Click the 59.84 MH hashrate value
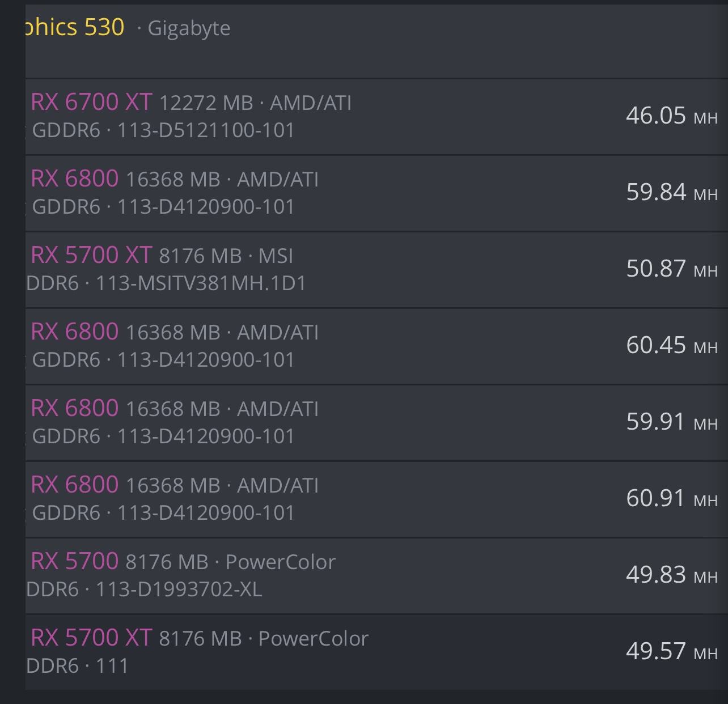The image size is (728, 704). [x=672, y=192]
